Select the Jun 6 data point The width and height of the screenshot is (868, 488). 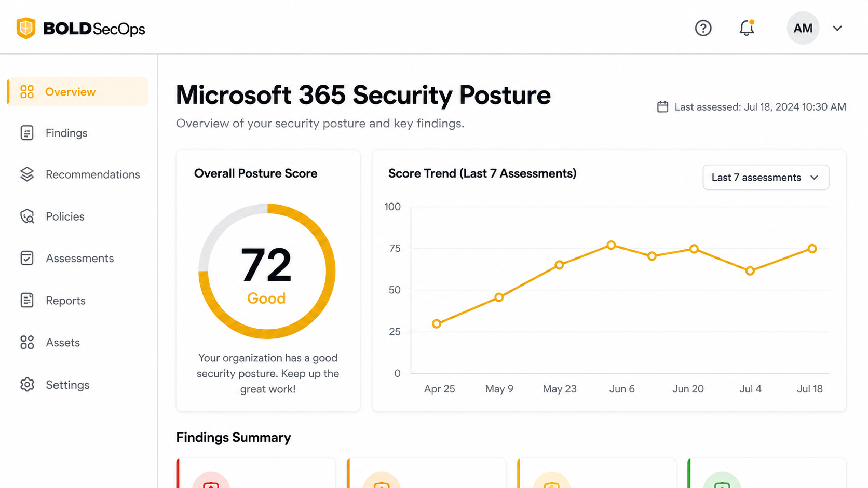point(612,245)
